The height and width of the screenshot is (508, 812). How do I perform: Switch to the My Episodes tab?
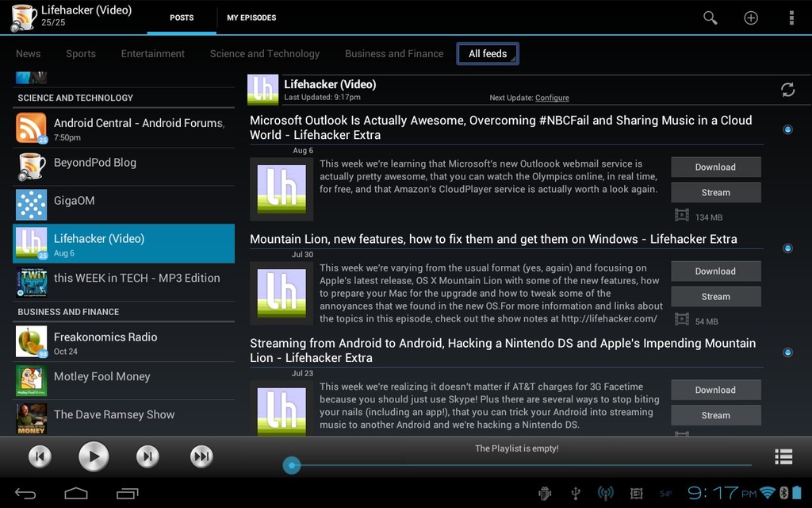251,17
